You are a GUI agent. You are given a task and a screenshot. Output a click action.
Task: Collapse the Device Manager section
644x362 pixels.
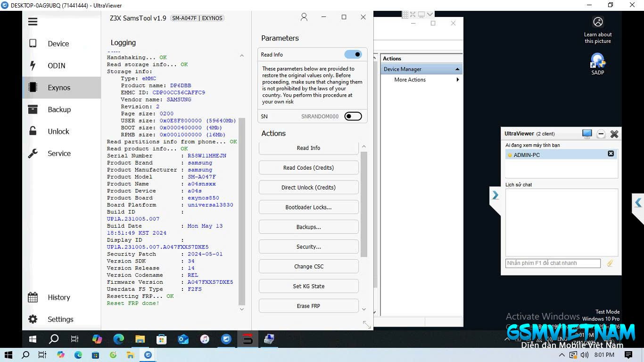pos(457,69)
